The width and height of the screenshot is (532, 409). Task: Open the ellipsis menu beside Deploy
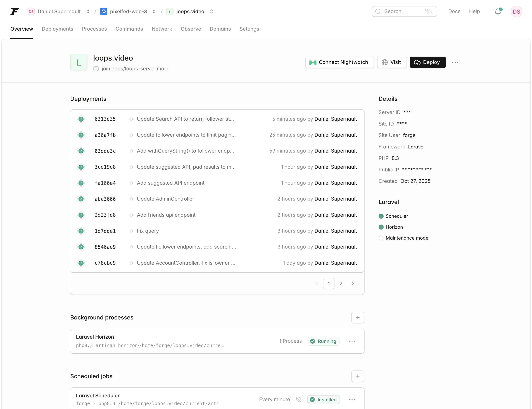pyautogui.click(x=455, y=62)
